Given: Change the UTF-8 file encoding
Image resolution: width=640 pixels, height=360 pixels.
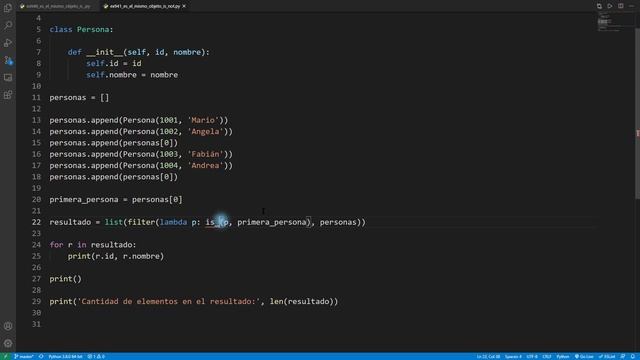Looking at the screenshot, I should point(532,357).
